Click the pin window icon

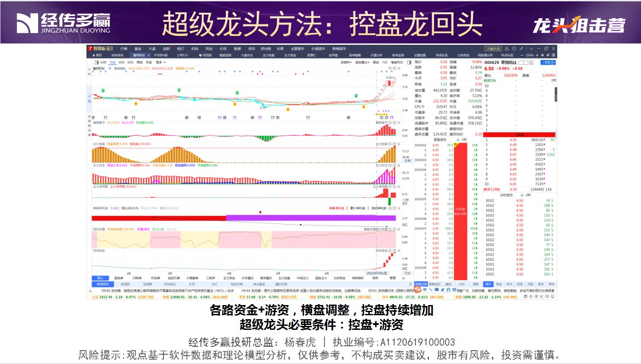click(x=521, y=49)
